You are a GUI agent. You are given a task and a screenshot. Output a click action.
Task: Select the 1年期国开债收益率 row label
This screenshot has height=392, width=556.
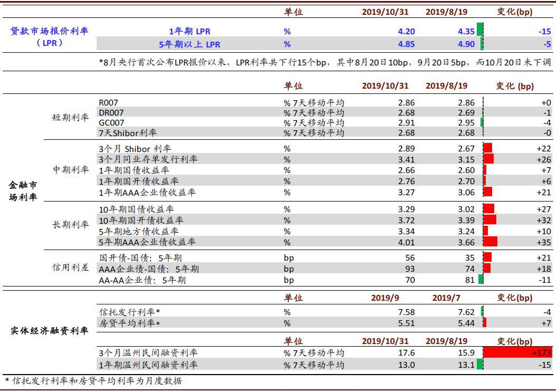(138, 181)
